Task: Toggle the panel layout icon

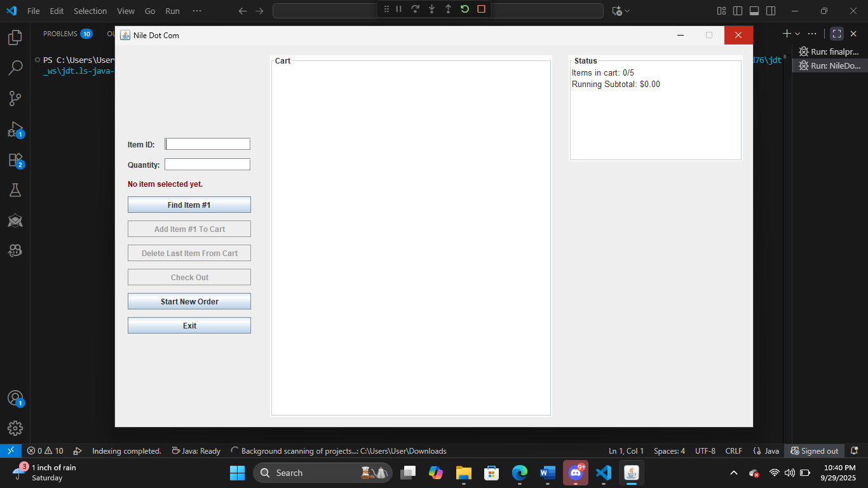Action: (x=754, y=11)
